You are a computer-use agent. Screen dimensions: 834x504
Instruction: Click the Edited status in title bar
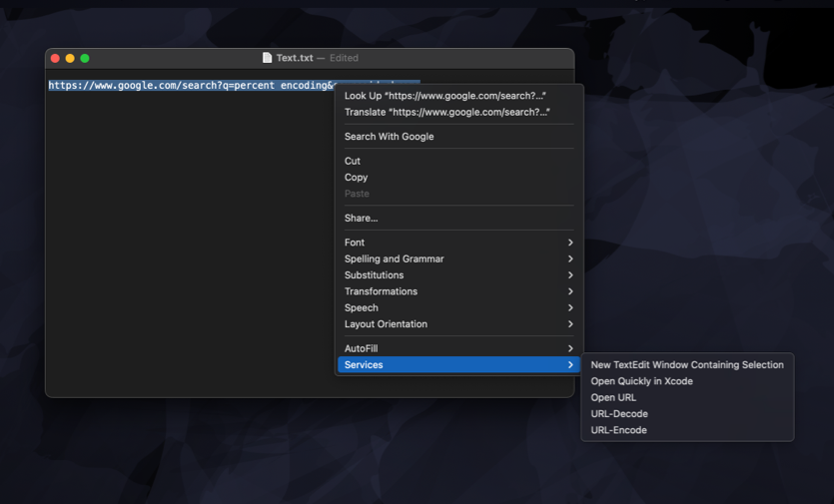coord(344,58)
